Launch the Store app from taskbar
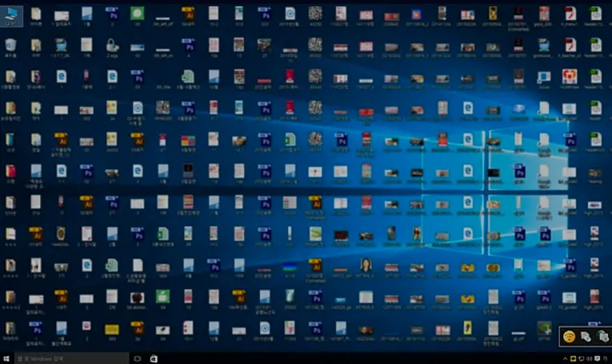Viewport: 612px width, 364px height. (154, 358)
